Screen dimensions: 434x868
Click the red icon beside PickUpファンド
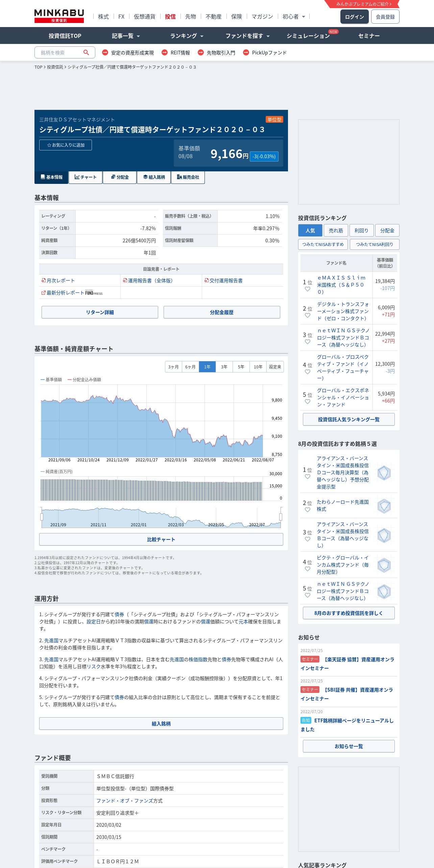click(246, 52)
